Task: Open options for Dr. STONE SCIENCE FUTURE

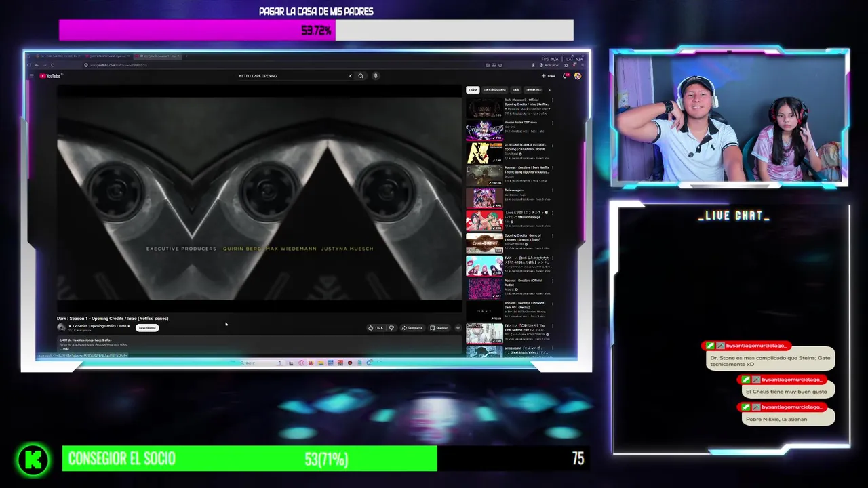Action: [553, 145]
